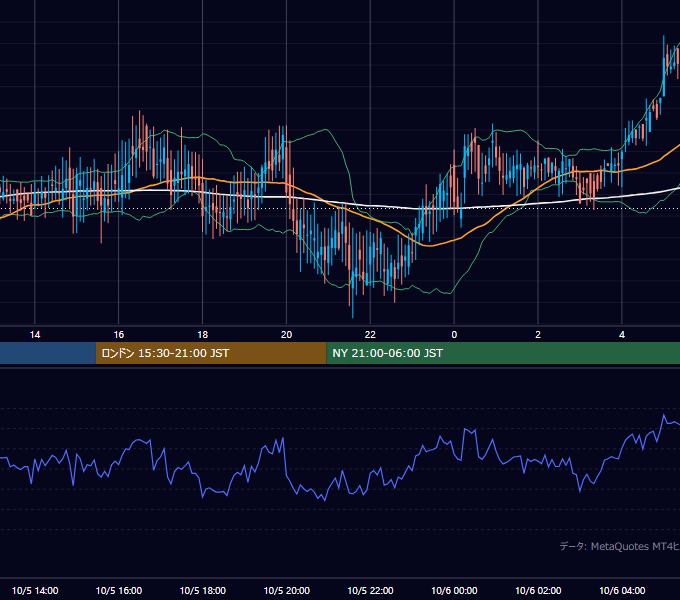Click the 10/5 18:00 date label
Viewport: 680px width, 600px height.
coord(203,590)
